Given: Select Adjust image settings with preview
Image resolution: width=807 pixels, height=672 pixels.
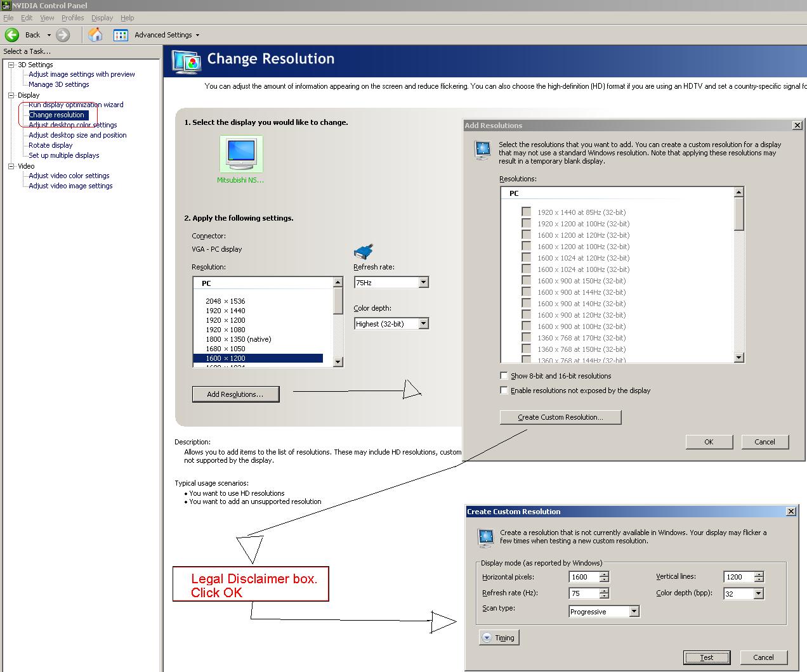Looking at the screenshot, I should tap(82, 74).
